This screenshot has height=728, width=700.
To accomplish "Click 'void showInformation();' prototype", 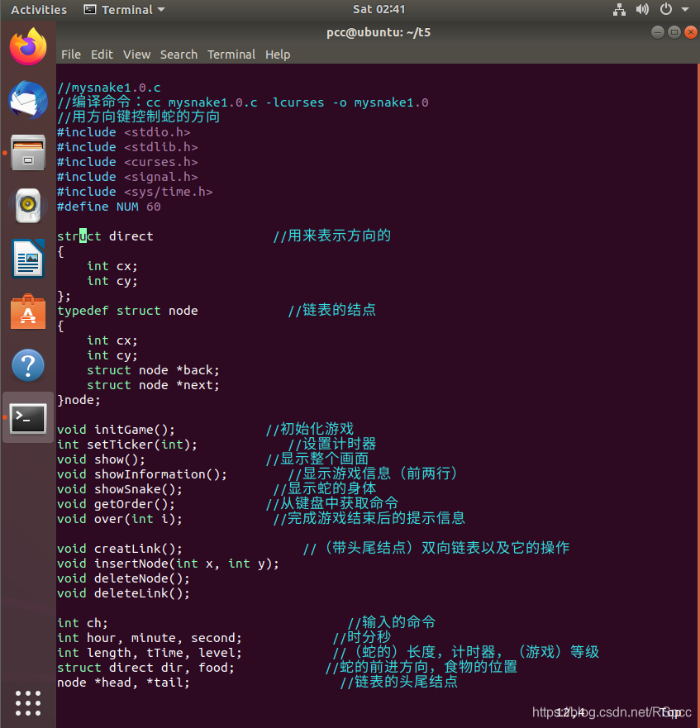I will (x=142, y=474).
